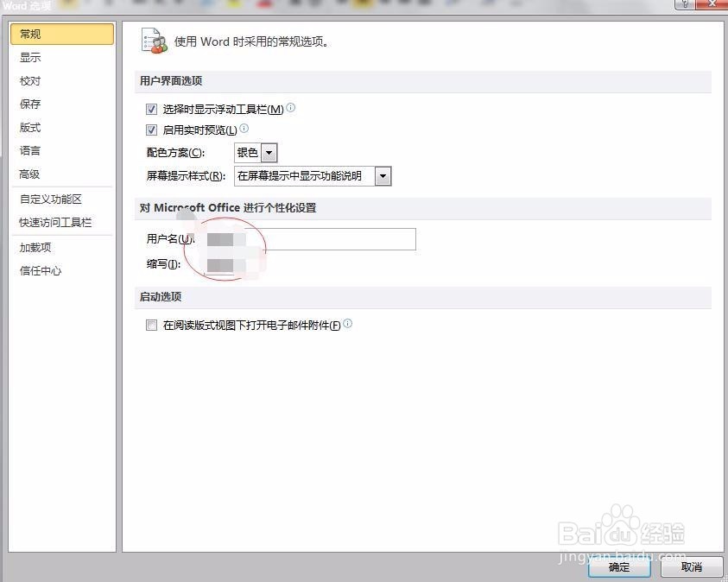This screenshot has height=582, width=728.
Task: Uncheck the 启用实时预览 option
Action: (x=151, y=130)
